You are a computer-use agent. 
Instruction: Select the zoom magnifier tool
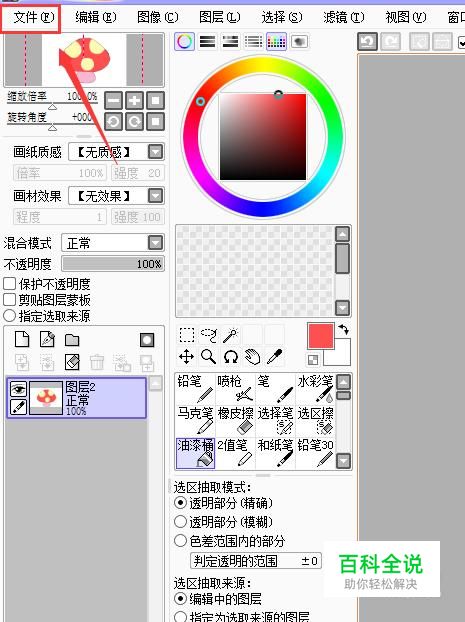click(x=209, y=357)
